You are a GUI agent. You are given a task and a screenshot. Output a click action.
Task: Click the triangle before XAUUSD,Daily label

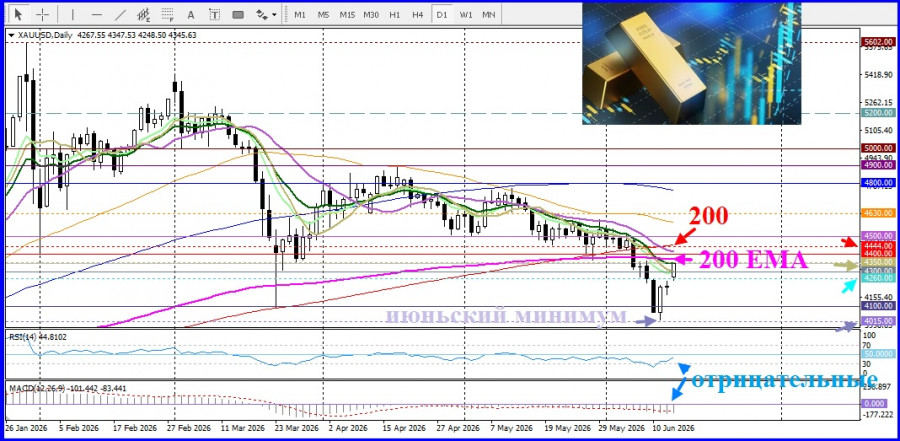[11, 35]
